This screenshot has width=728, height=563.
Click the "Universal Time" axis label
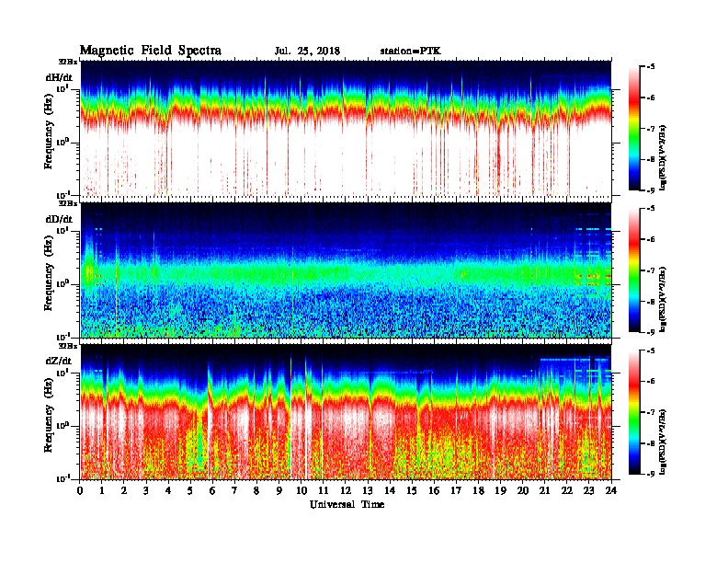coord(347,504)
